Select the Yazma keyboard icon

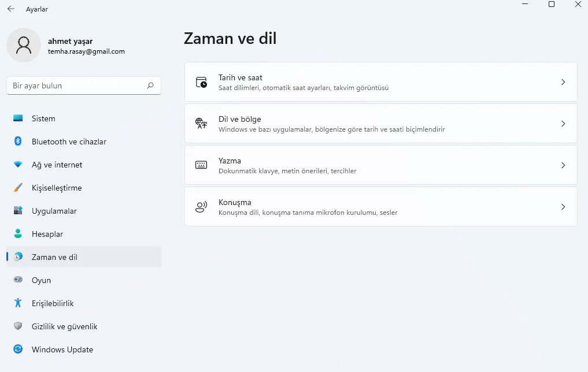click(201, 165)
